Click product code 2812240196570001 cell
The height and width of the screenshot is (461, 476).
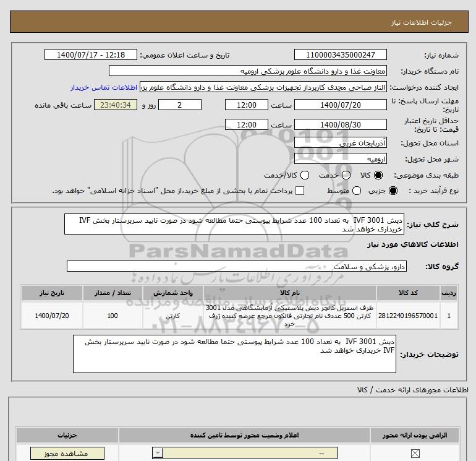click(408, 316)
